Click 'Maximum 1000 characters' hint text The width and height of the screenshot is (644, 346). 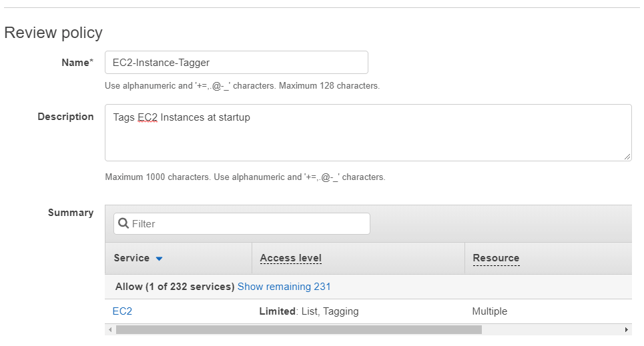158,177
